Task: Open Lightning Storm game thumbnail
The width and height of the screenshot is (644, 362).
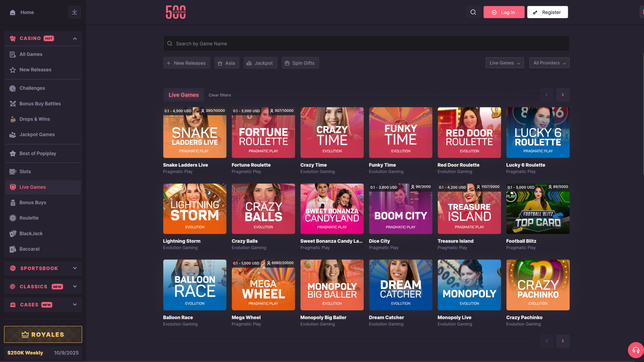Action: (x=195, y=208)
